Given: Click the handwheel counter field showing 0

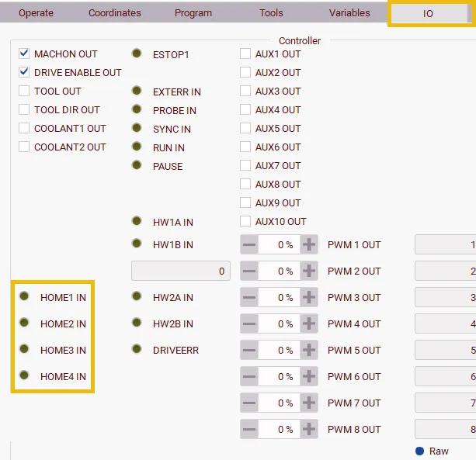Looking at the screenshot, I should [x=181, y=271].
